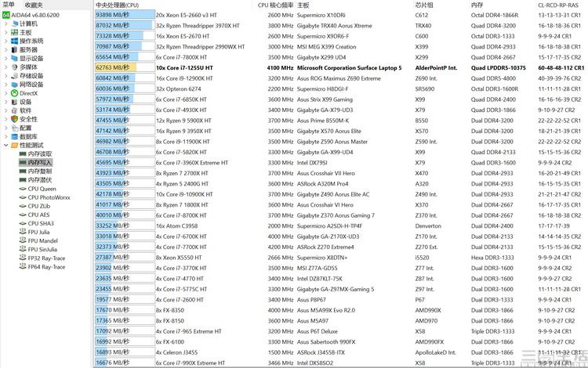The width and height of the screenshot is (588, 368).
Task: Select the 安全性 security shield icon
Action: [x=15, y=119]
